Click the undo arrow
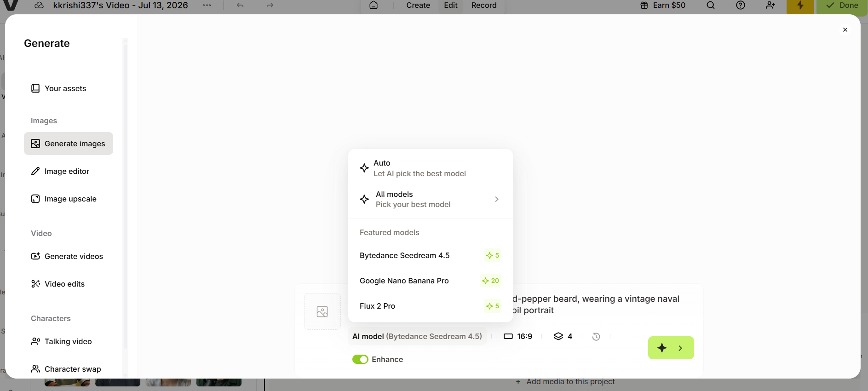The height and width of the screenshot is (391, 868). 240,6
